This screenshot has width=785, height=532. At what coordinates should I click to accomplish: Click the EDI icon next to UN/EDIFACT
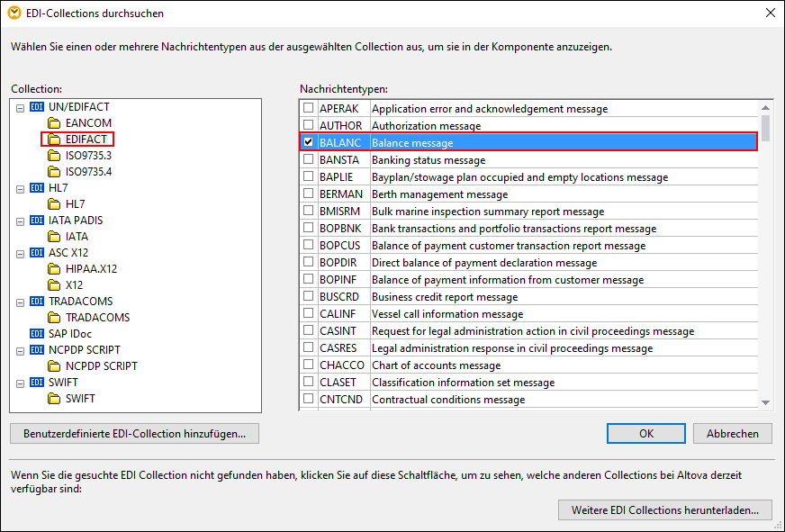click(x=37, y=107)
